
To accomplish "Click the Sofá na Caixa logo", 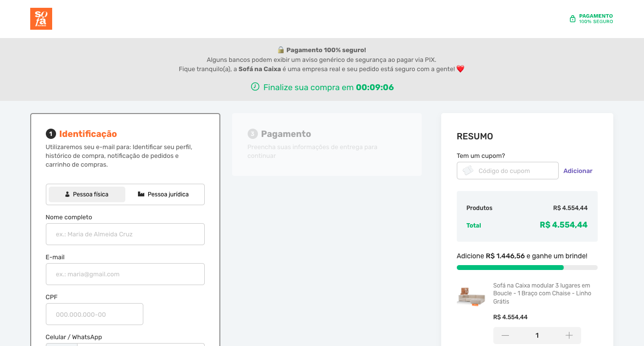I will tap(41, 19).
